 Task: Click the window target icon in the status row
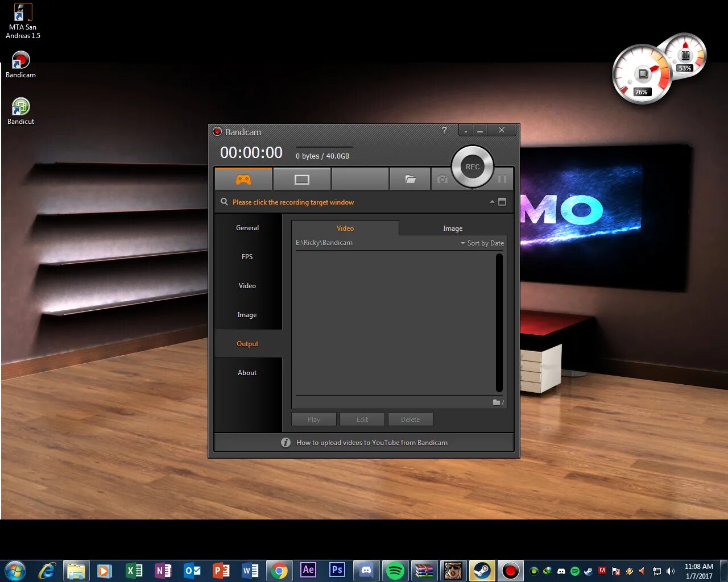[x=502, y=202]
